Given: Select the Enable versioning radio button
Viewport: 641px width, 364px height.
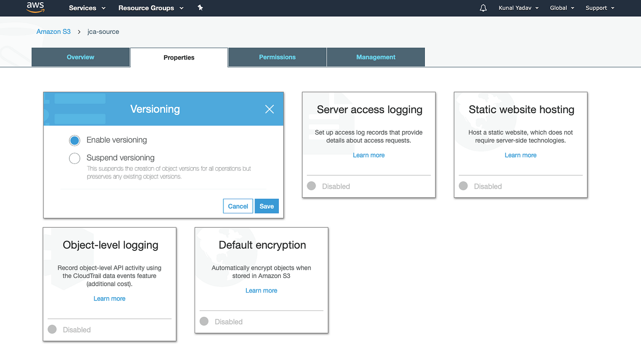Looking at the screenshot, I should coord(74,140).
